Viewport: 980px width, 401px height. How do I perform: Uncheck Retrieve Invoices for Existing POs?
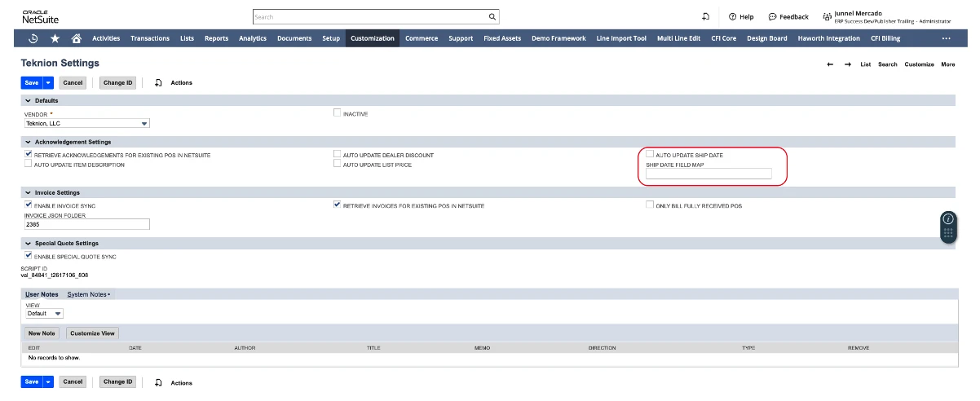pyautogui.click(x=337, y=205)
